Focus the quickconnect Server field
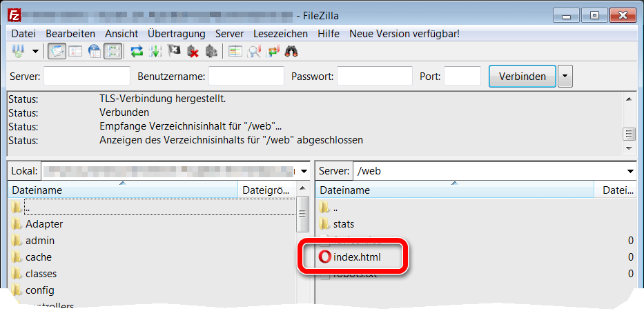 pos(87,76)
